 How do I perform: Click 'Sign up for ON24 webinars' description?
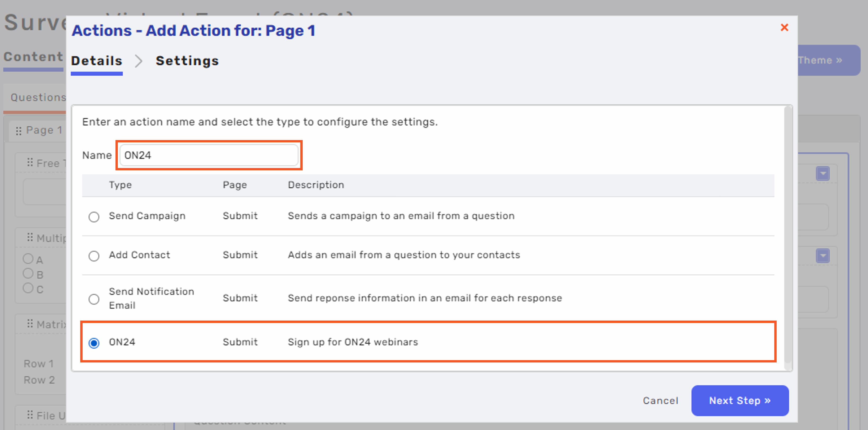coord(353,342)
